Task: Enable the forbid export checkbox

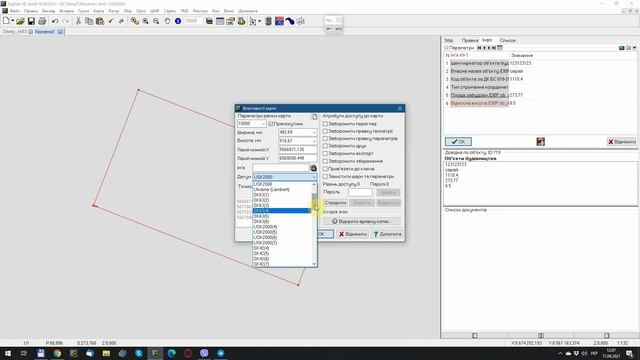Action: pyautogui.click(x=325, y=153)
